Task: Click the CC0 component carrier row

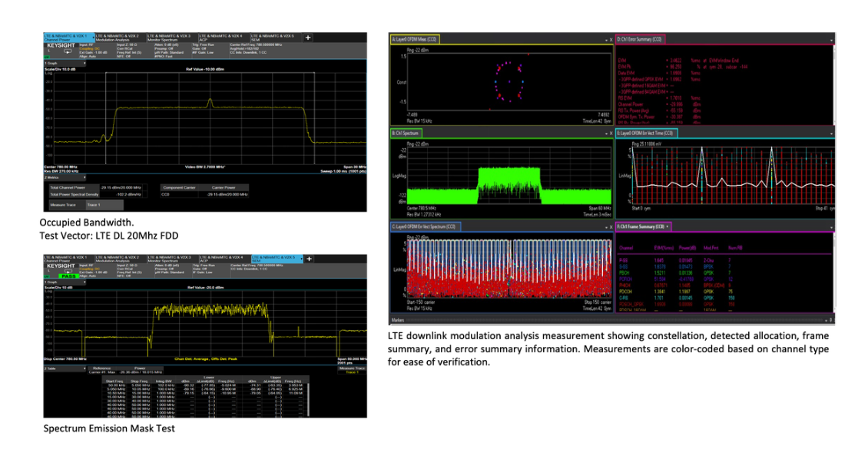Action: pos(205,195)
